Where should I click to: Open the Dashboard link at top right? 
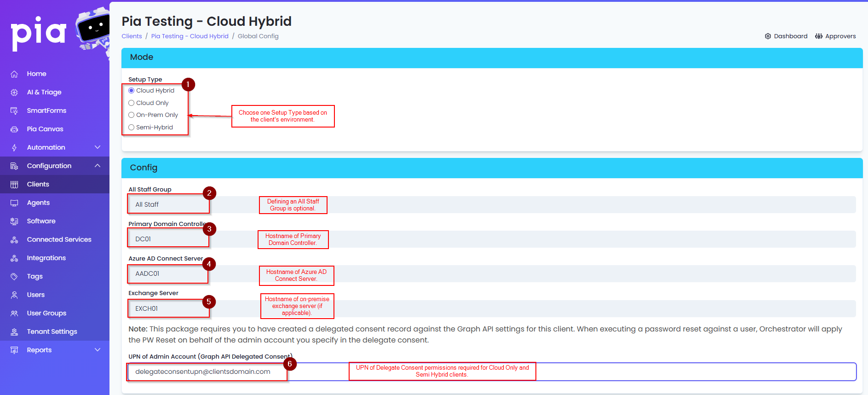click(x=786, y=36)
